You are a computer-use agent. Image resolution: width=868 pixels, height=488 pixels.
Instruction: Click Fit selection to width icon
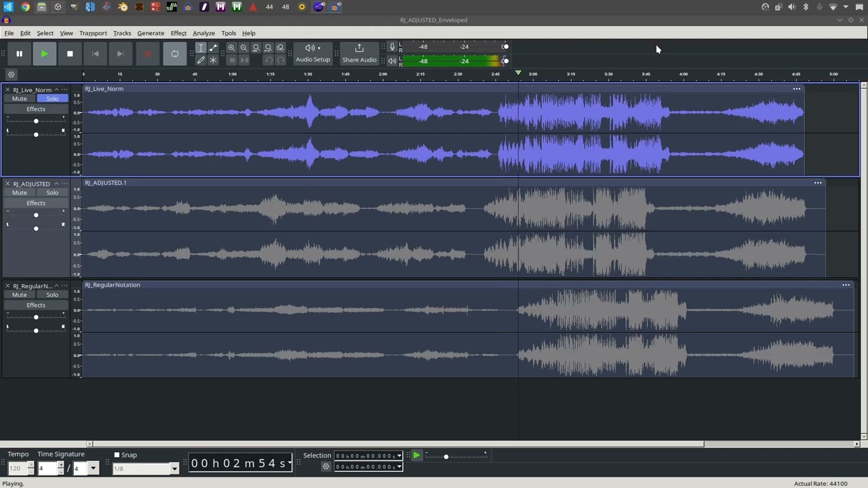(256, 48)
